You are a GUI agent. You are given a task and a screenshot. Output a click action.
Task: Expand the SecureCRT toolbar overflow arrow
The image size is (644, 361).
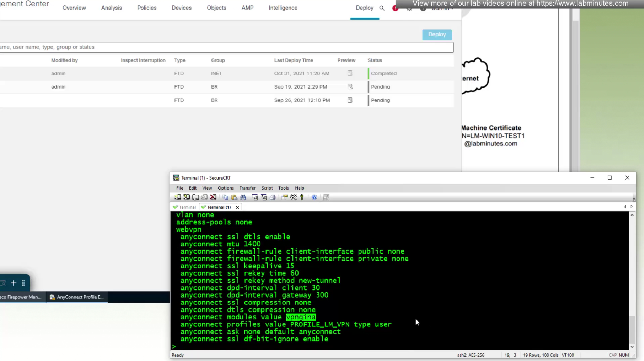point(634,199)
